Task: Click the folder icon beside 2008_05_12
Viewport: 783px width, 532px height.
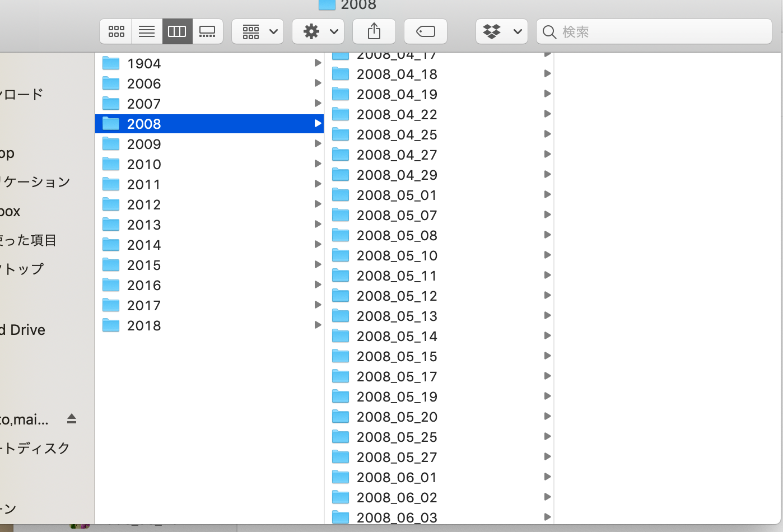Action: 341,295
